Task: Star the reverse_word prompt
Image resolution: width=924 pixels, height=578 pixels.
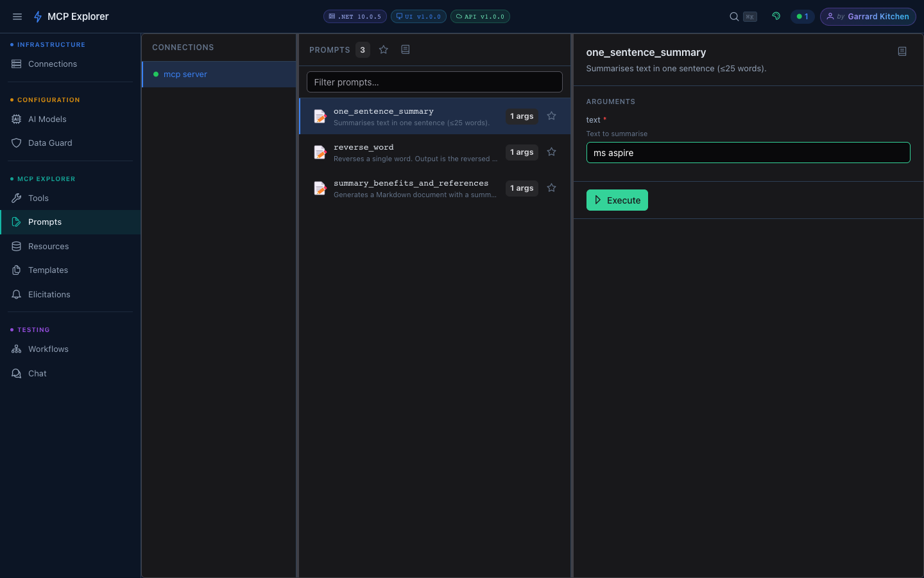Action: [x=551, y=152]
